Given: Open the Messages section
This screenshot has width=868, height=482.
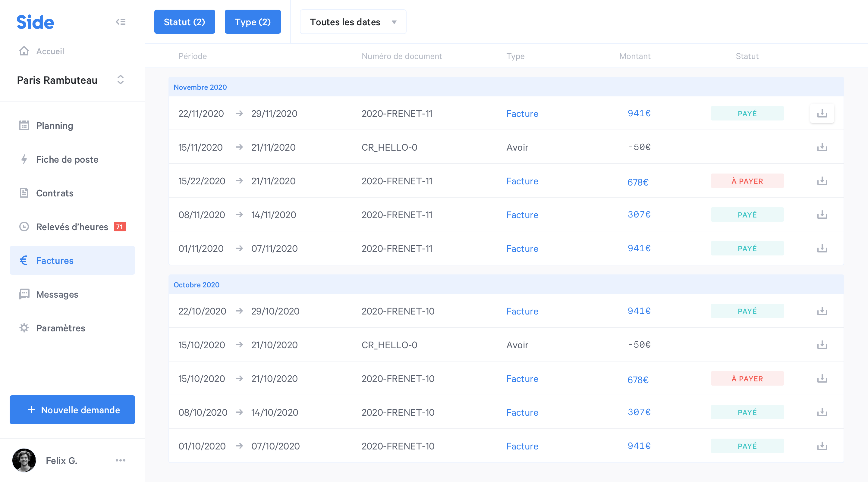Looking at the screenshot, I should [x=57, y=294].
